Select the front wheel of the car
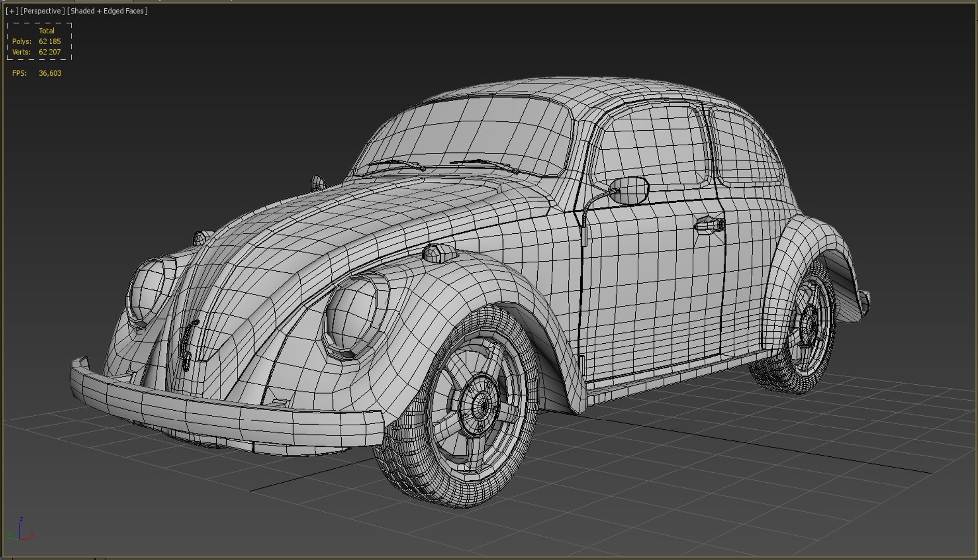 click(456, 407)
